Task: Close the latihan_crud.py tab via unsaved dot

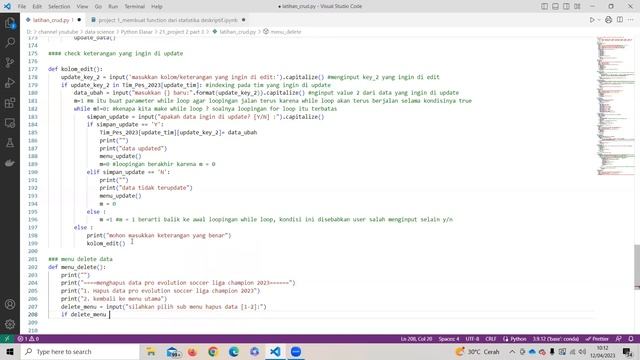Action: (x=79, y=20)
